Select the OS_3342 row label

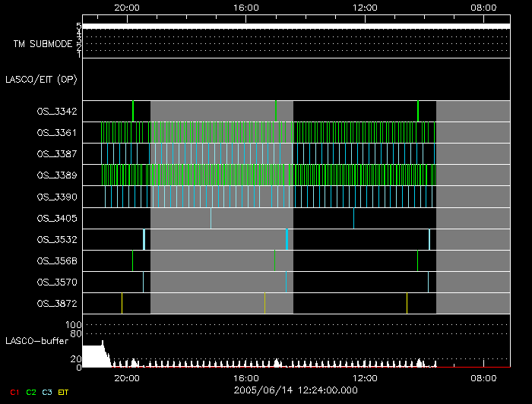[x=57, y=112]
